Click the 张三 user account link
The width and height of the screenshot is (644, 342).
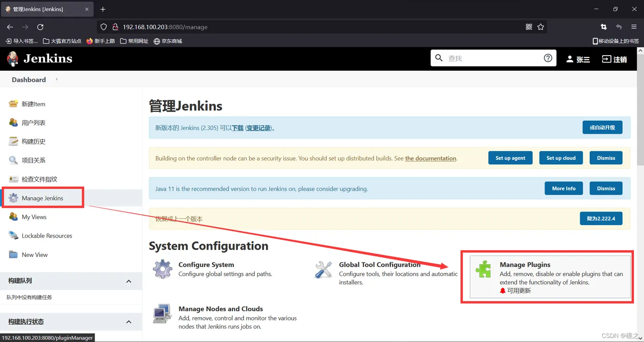tap(578, 59)
